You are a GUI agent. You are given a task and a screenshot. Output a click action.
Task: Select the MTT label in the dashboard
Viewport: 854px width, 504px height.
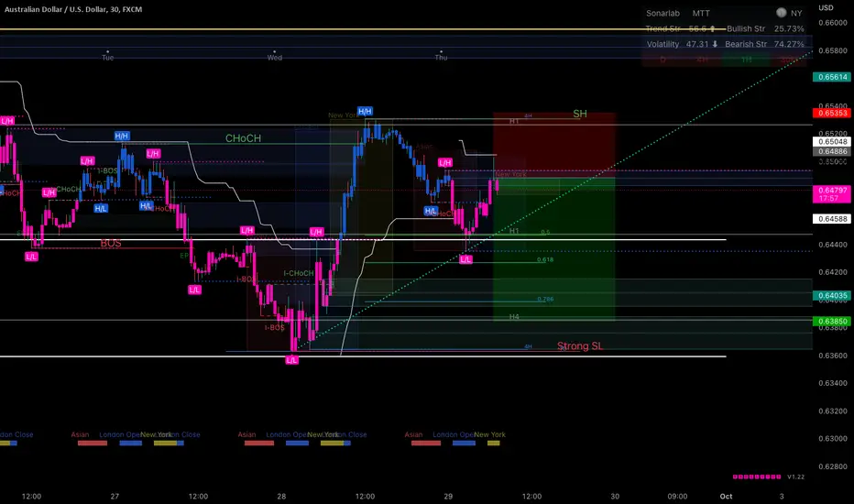701,13
